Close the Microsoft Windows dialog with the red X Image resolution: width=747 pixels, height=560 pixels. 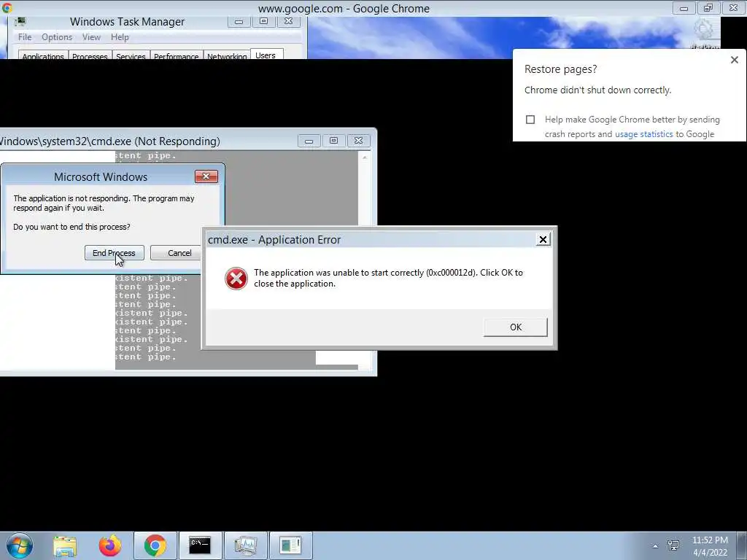pyautogui.click(x=206, y=176)
